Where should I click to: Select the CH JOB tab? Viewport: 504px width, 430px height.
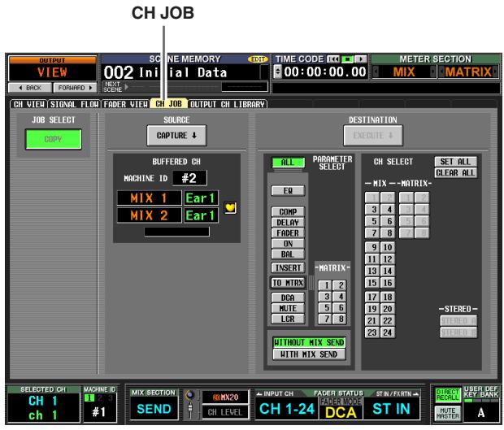[x=169, y=103]
